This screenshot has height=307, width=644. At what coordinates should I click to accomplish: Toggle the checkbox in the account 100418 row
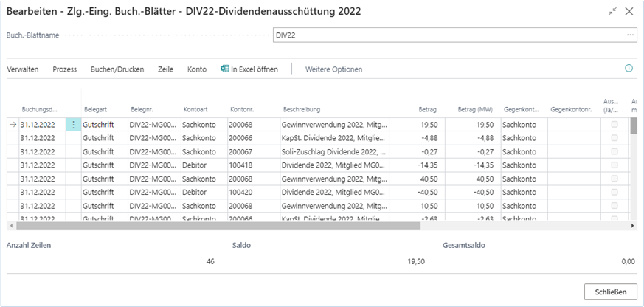point(614,166)
